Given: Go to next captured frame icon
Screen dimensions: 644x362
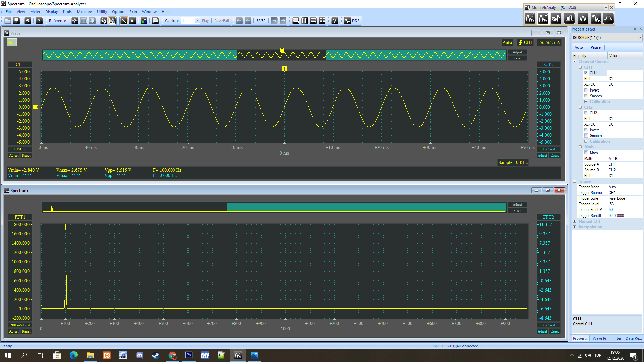Looking at the screenshot, I should coord(274,21).
